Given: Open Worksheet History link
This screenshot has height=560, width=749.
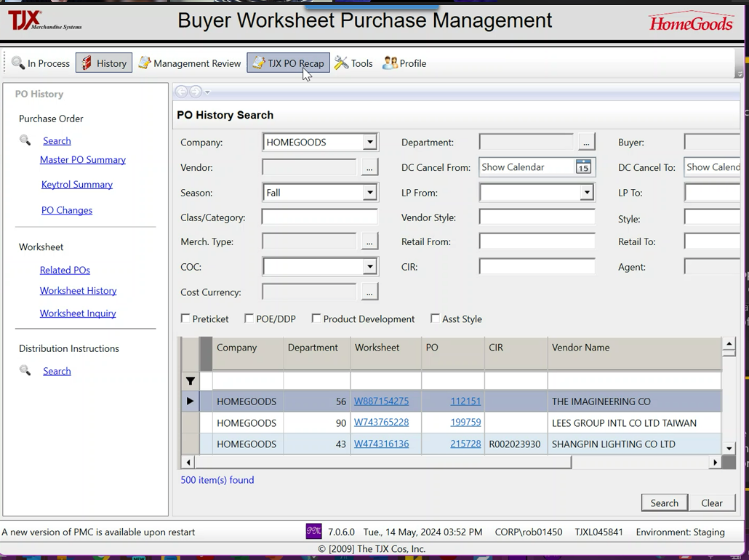Looking at the screenshot, I should pos(79,290).
